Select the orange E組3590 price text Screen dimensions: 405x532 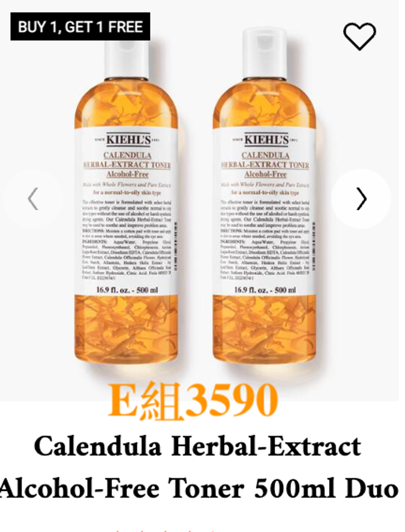pyautogui.click(x=193, y=400)
